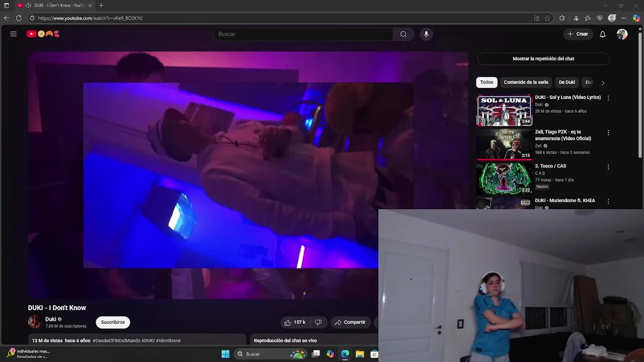Viewport: 644px width, 362px height.
Task: Open Zell, Tiago PZK xq te enamoraste title
Action: 563,135
